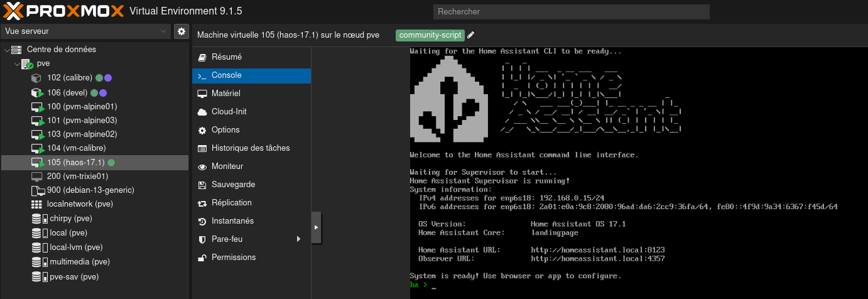
Task: Open the Vue serveur dropdown
Action: coord(85,31)
